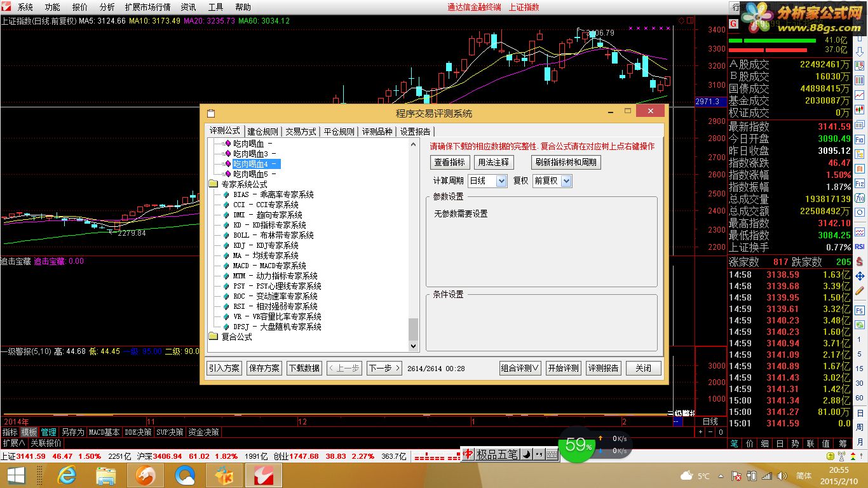Click the 评测报告 button
The height and width of the screenshot is (488, 868).
pos(604,368)
